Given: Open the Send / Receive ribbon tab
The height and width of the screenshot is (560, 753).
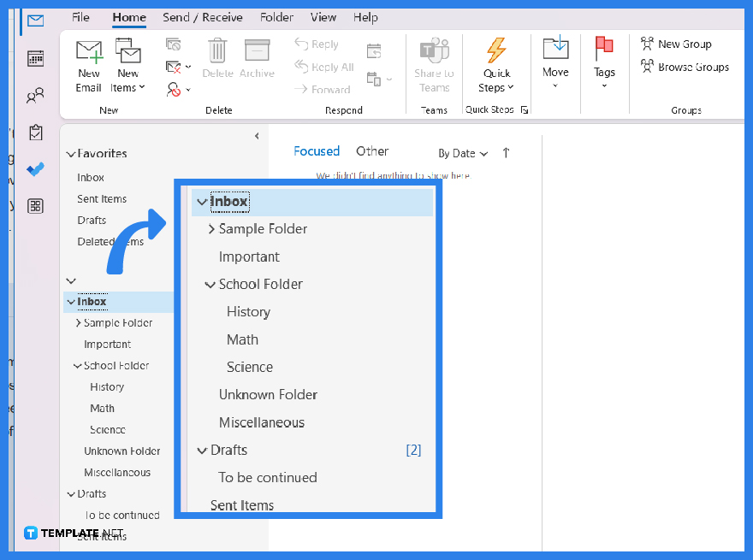Looking at the screenshot, I should pyautogui.click(x=203, y=17).
